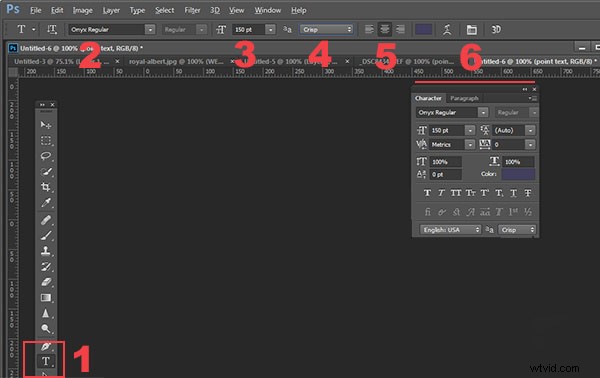Toggle text orientation in options bar
600x378 pixels.
52,29
